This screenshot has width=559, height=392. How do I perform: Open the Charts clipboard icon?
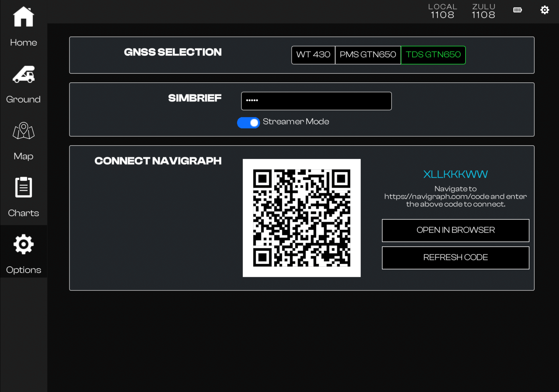coord(23,187)
